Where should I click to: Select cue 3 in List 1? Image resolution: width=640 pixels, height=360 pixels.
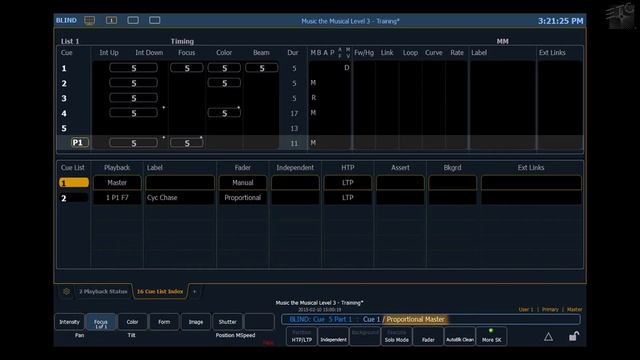click(64, 98)
